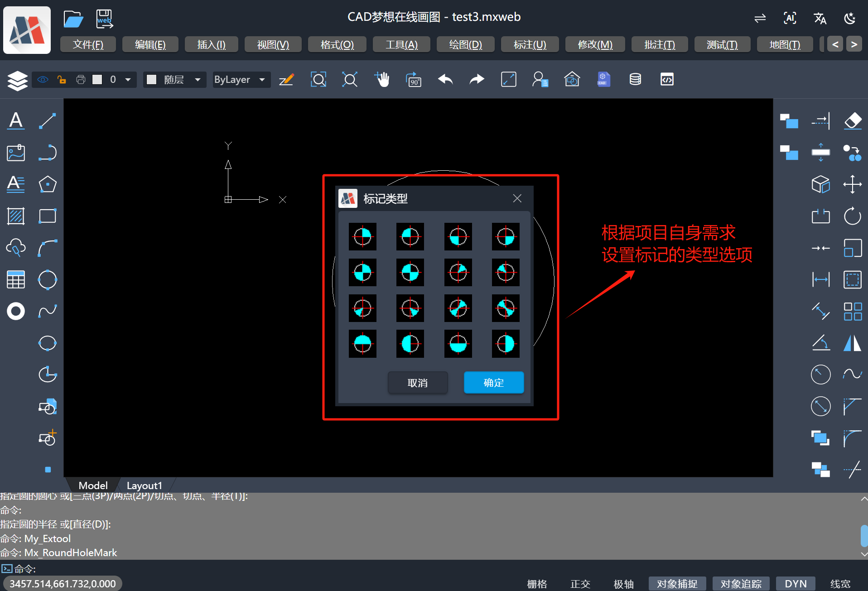
Task: Activate the pan tool
Action: point(382,79)
